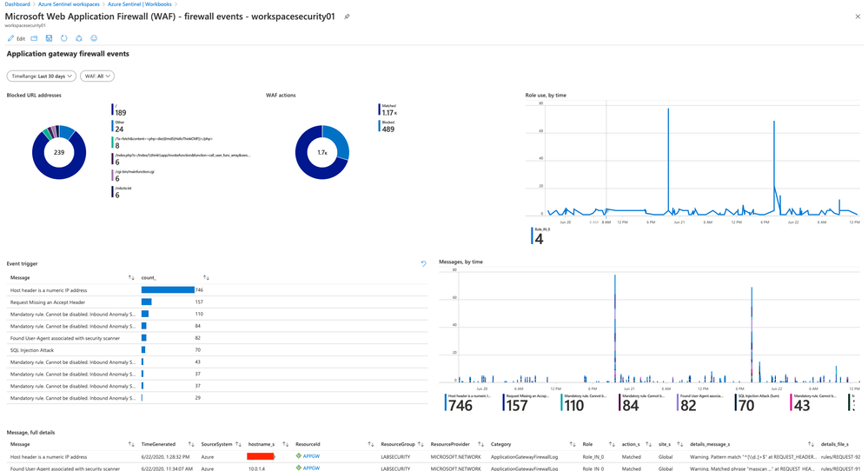The width and height of the screenshot is (868, 471).
Task: Click the Edit pencil icon in toolbar
Action: [x=11, y=38]
